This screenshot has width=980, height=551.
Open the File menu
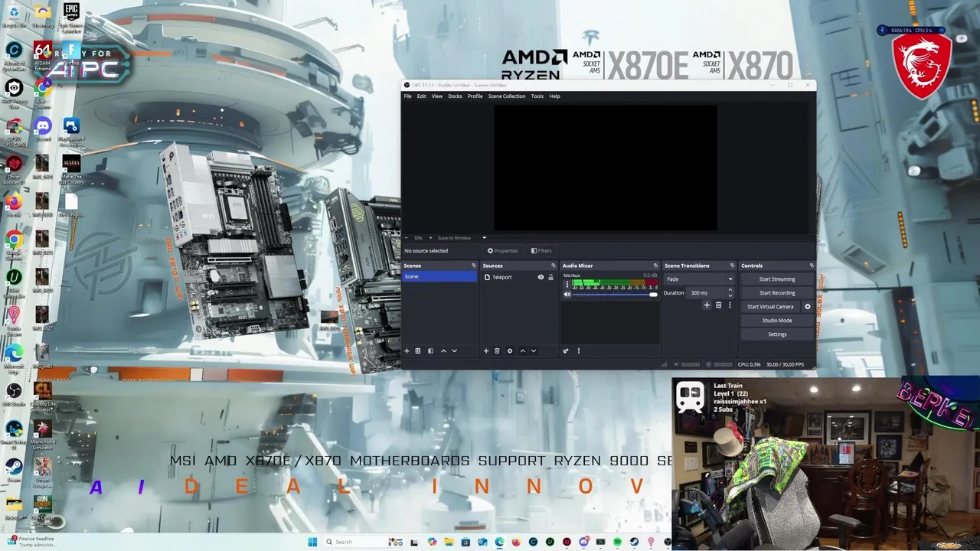tap(408, 96)
